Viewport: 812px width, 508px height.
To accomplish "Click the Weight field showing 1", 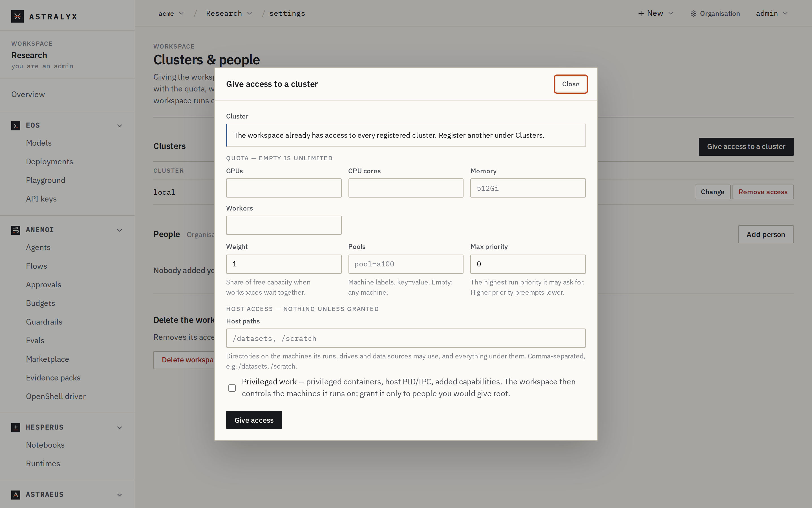I will pos(284,264).
